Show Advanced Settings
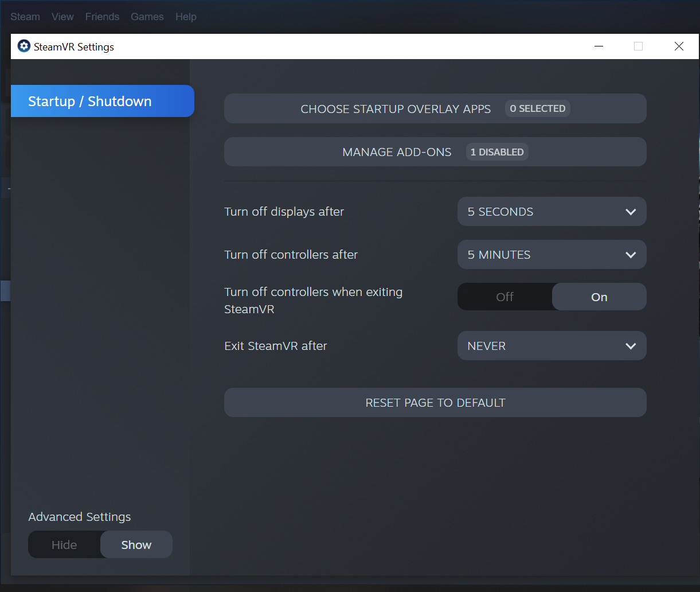The image size is (700, 592). click(x=136, y=545)
